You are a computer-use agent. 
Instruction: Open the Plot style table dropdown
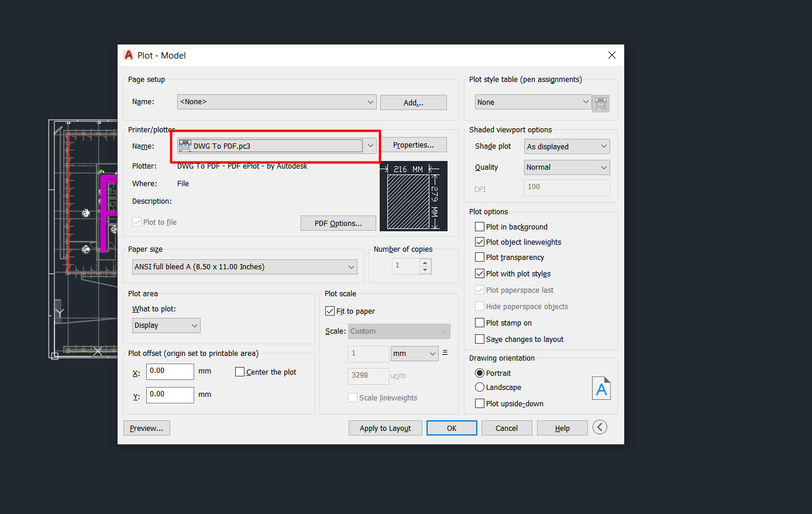533,102
